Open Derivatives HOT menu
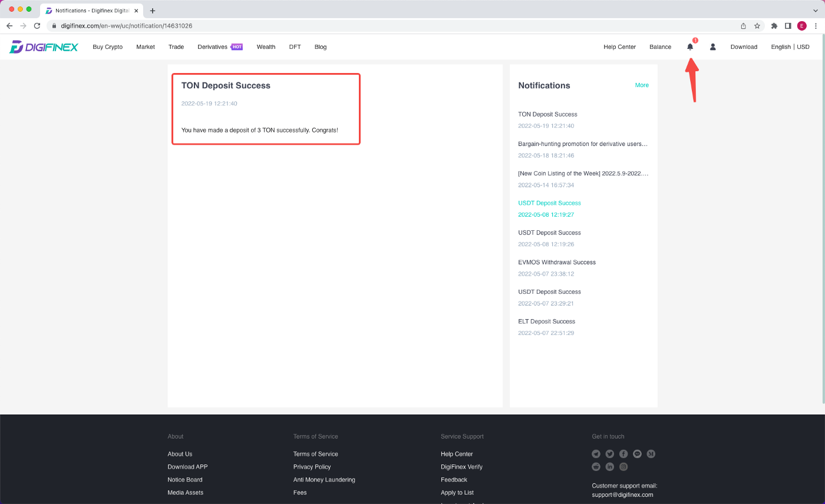825x504 pixels. (x=220, y=47)
